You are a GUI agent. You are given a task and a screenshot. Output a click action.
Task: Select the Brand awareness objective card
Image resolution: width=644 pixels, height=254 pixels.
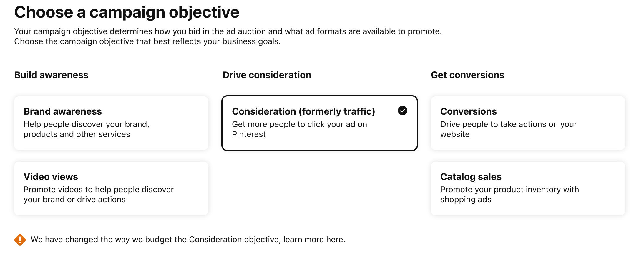click(x=111, y=123)
